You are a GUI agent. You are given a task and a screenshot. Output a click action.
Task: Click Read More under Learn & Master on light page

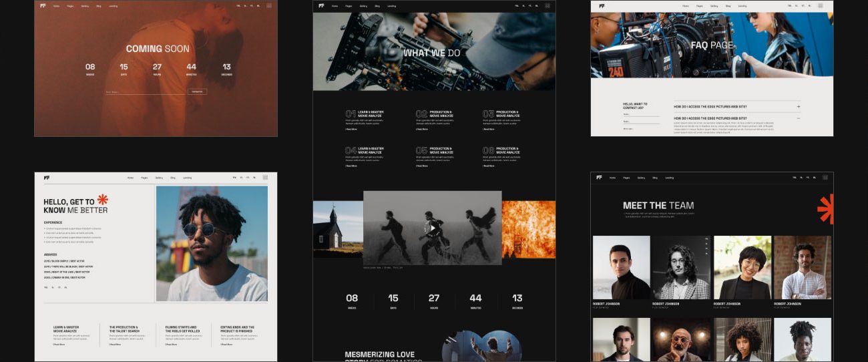tap(59, 345)
